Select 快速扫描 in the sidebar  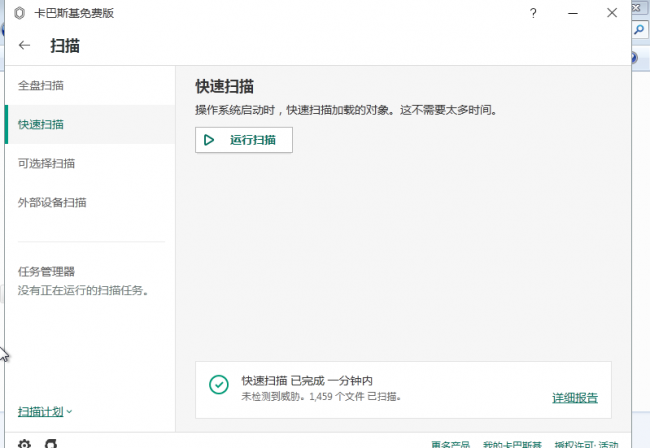90,124
